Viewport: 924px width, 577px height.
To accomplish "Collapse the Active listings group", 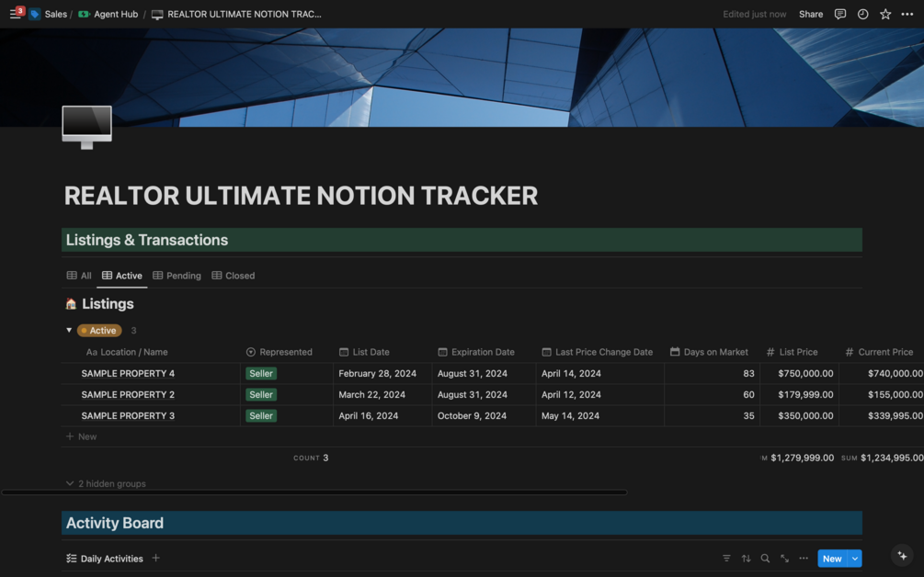I will [x=69, y=330].
